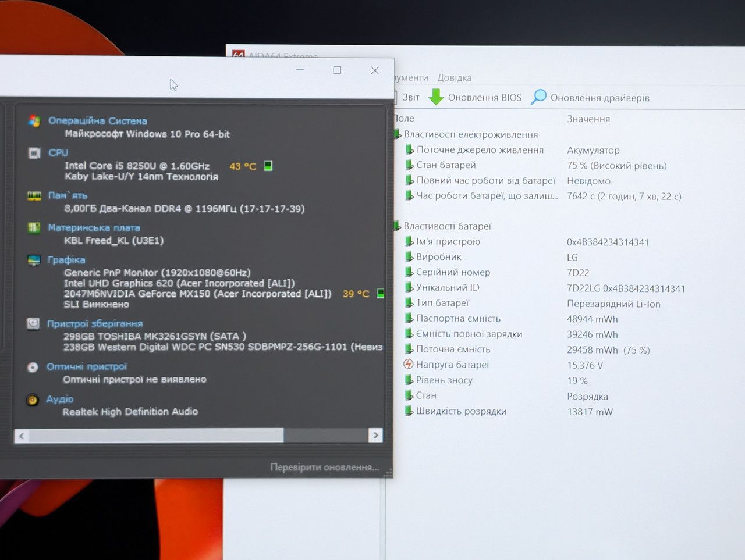Screen dimensions: 745x560
Task: Click the battery icon beside Паспортна ємність
Action: click(409, 318)
